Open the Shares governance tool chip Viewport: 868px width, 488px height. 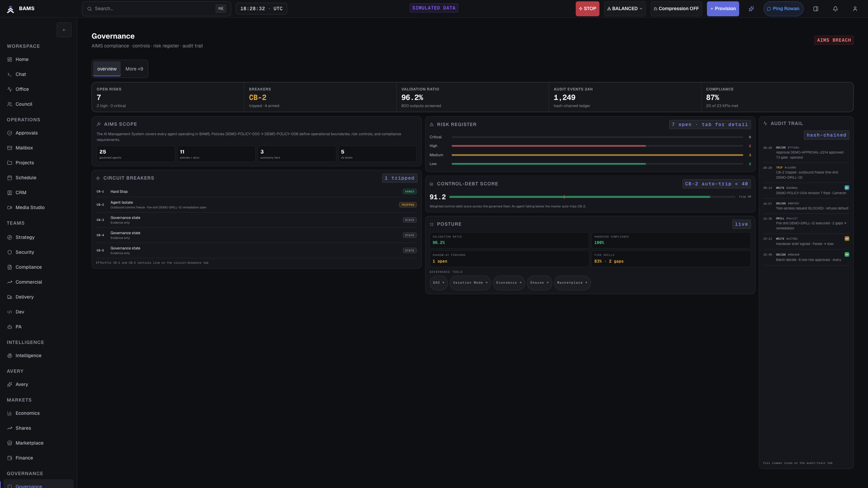pyautogui.click(x=539, y=283)
